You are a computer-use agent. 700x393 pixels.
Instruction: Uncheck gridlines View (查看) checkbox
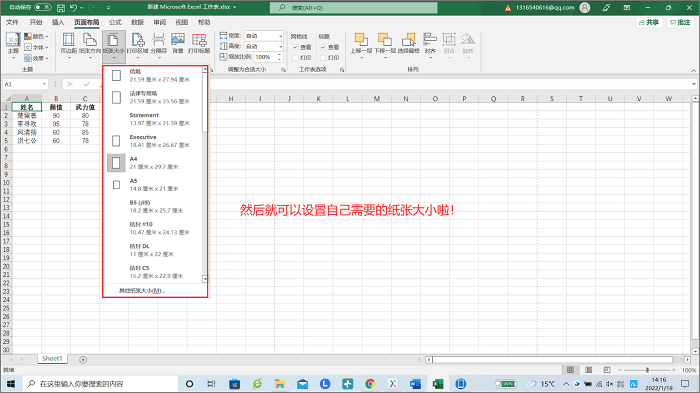[295, 47]
